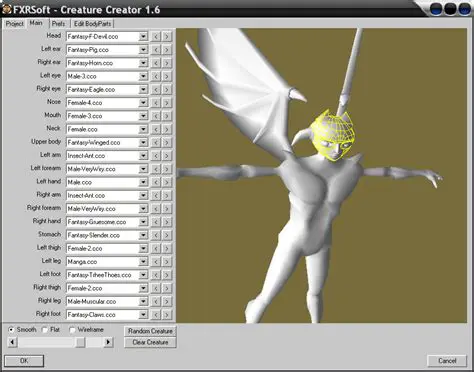Go to next Left forearm part
This screenshot has height=372, width=474.
(166, 169)
